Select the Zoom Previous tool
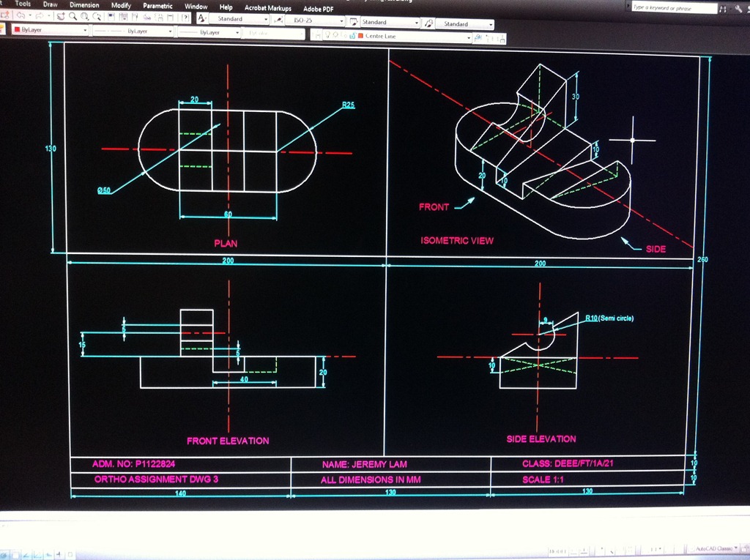This screenshot has width=750, height=560. tap(97, 17)
